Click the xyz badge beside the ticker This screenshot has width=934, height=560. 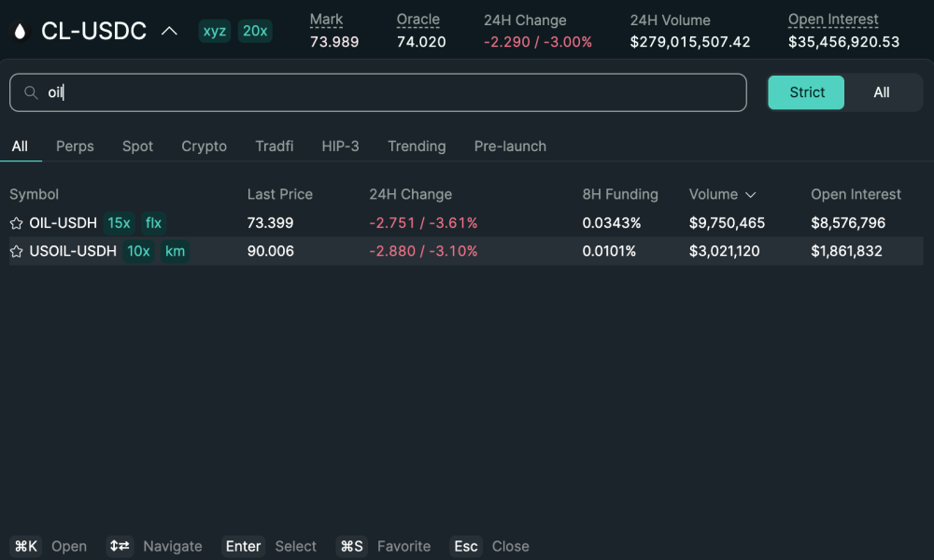point(214,31)
